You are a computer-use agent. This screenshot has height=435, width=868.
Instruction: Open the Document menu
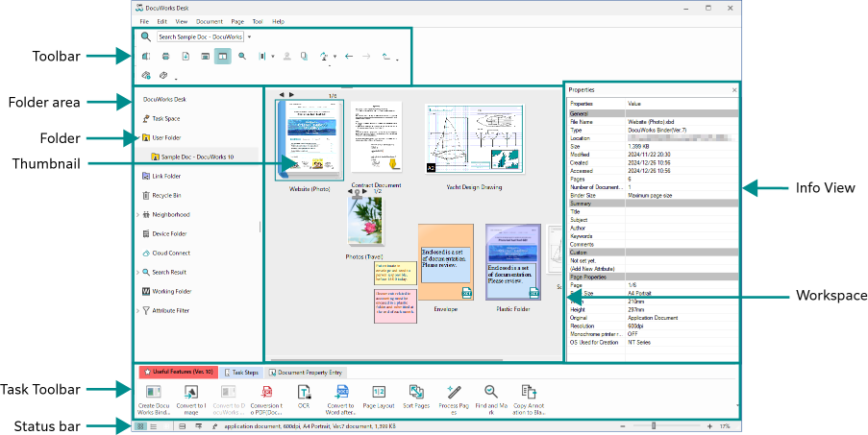click(209, 20)
